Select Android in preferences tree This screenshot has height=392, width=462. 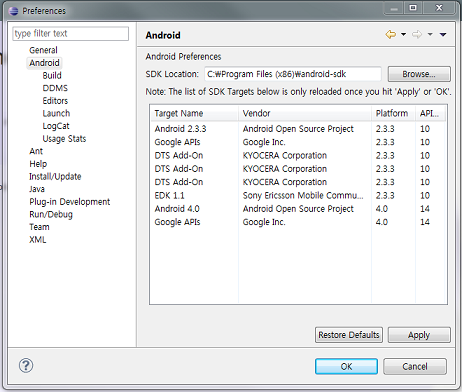coord(44,63)
